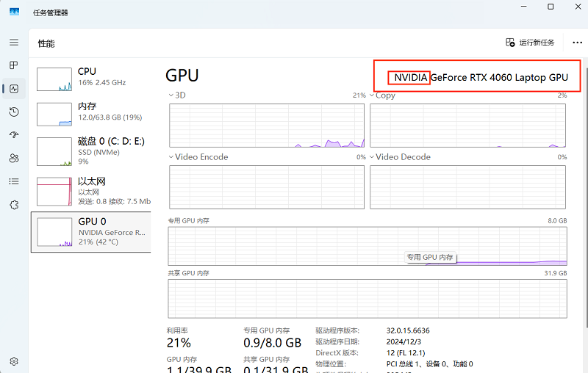Click the PCI 总线 1 physical location text
The width and height of the screenshot is (588, 373).
click(430, 364)
